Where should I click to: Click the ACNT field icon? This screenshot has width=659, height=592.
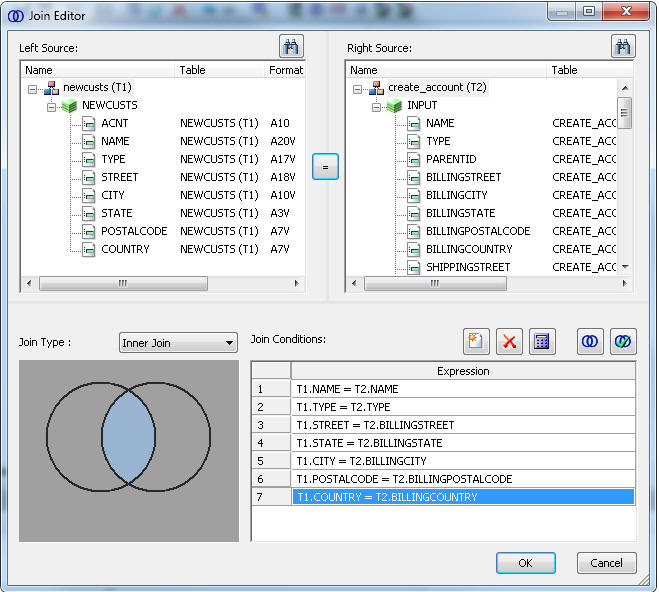tap(88, 124)
